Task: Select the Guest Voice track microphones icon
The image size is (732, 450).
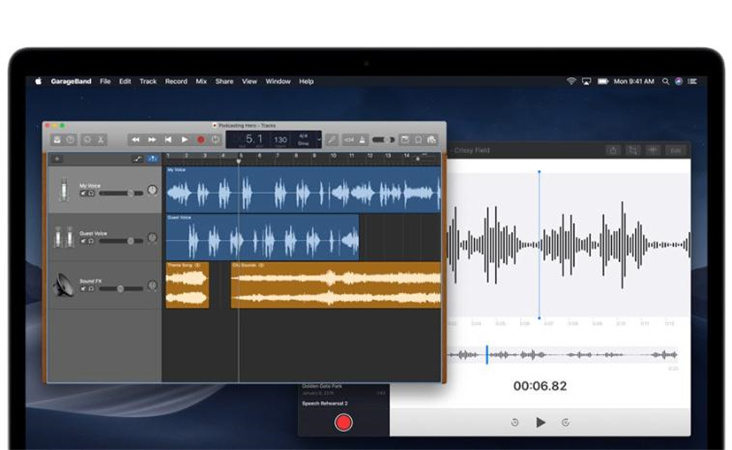Action: click(x=63, y=237)
